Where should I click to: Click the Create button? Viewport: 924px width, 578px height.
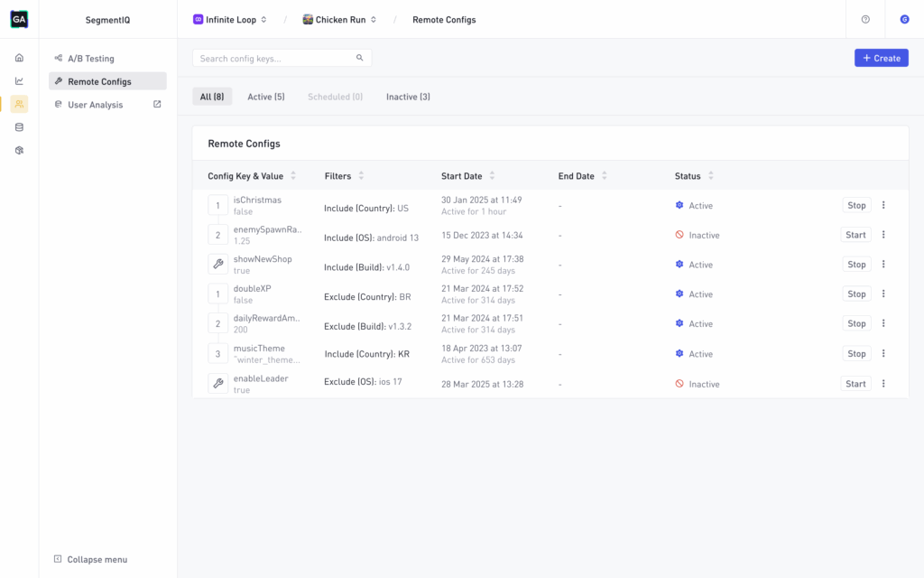click(x=881, y=58)
